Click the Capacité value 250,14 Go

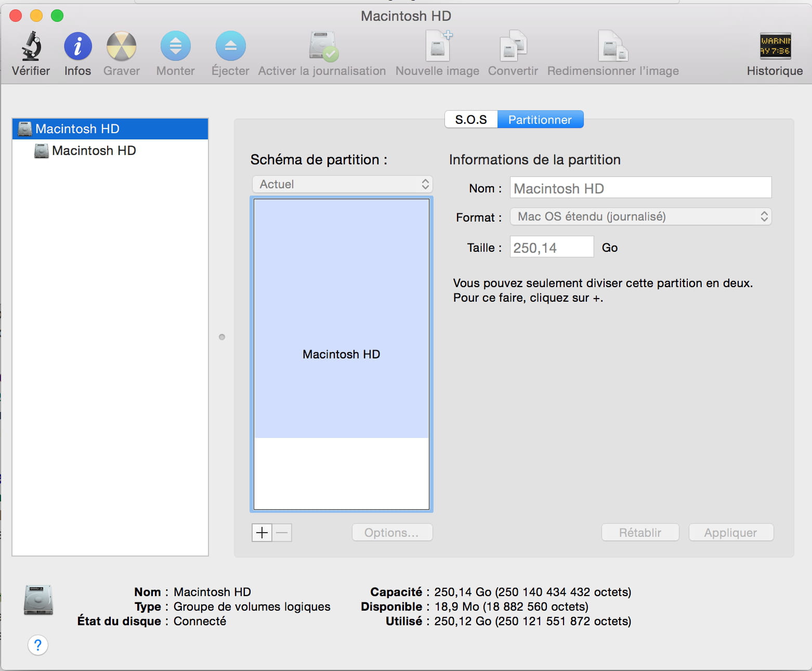pyautogui.click(x=532, y=592)
